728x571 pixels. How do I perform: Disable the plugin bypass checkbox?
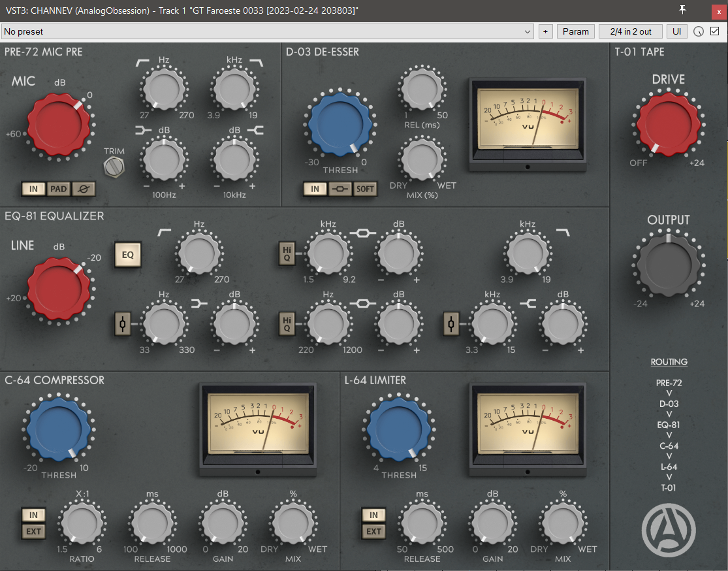coord(715,31)
